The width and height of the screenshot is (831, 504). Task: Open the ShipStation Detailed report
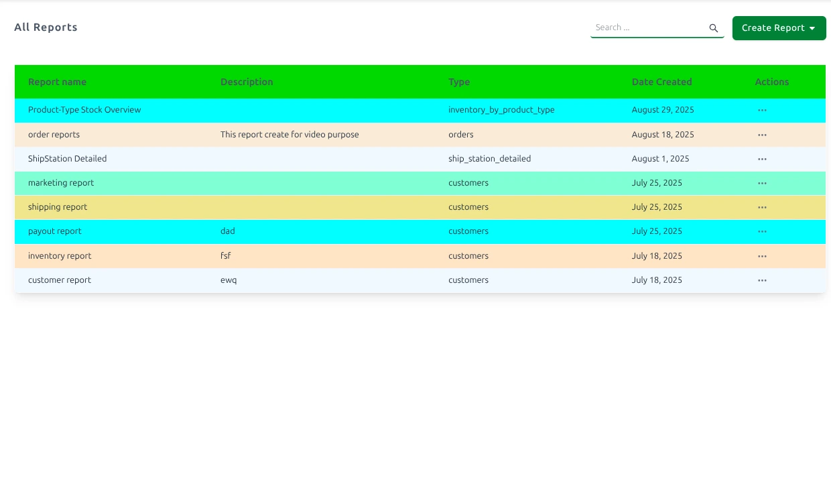[x=67, y=159]
